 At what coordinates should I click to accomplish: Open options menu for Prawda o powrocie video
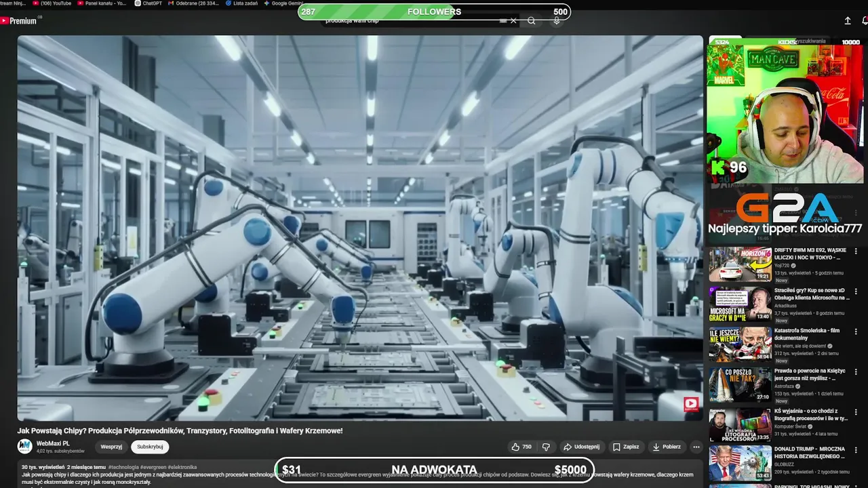click(856, 371)
